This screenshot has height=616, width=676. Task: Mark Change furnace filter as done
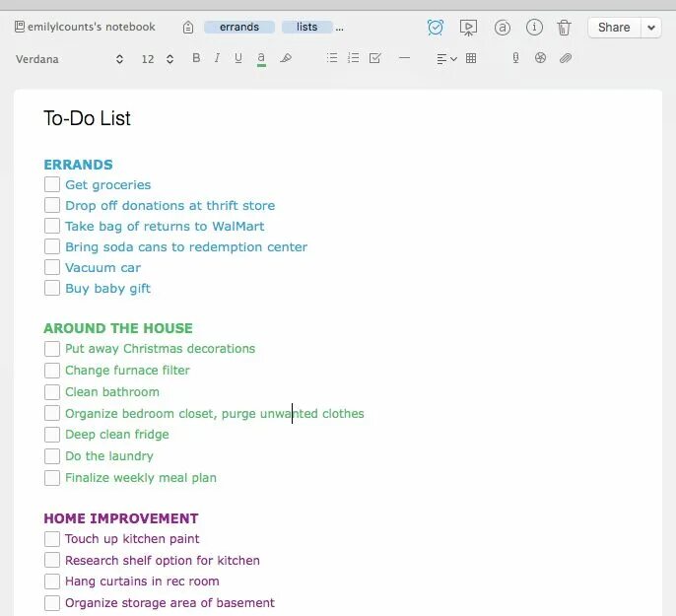[x=52, y=371]
